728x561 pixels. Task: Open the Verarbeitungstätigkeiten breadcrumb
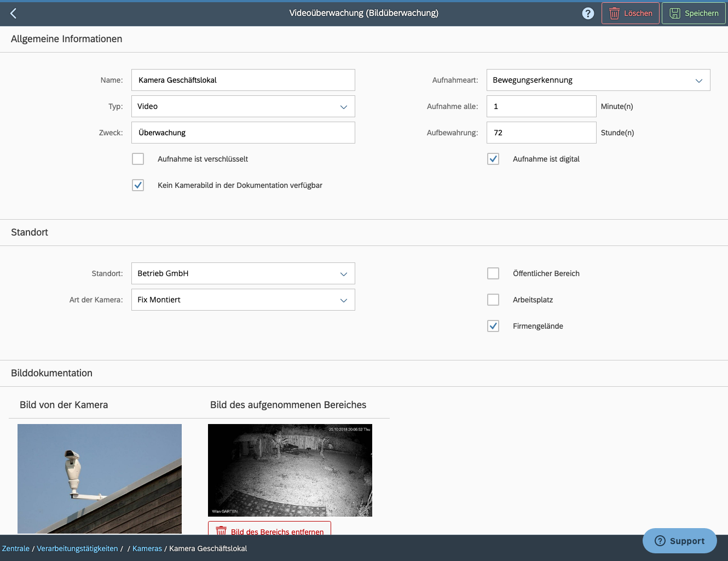[77, 548]
